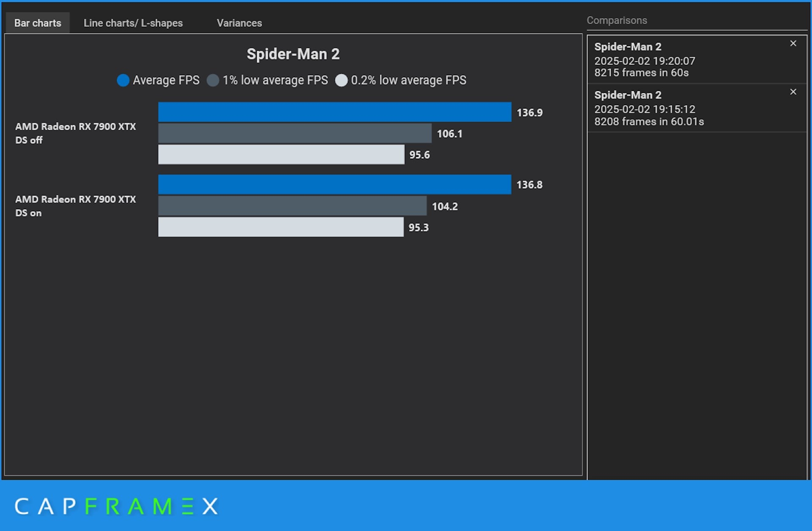Click the 136.8 average FPS bar

pyautogui.click(x=334, y=184)
